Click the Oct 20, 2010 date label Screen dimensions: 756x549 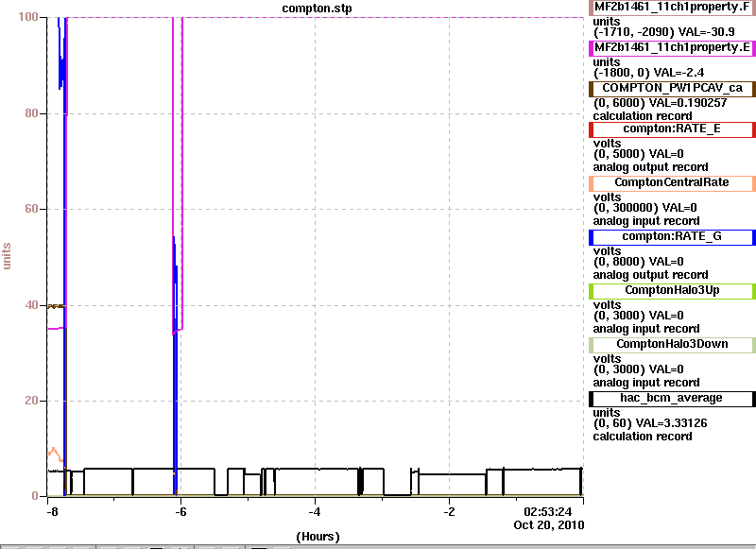point(549,525)
